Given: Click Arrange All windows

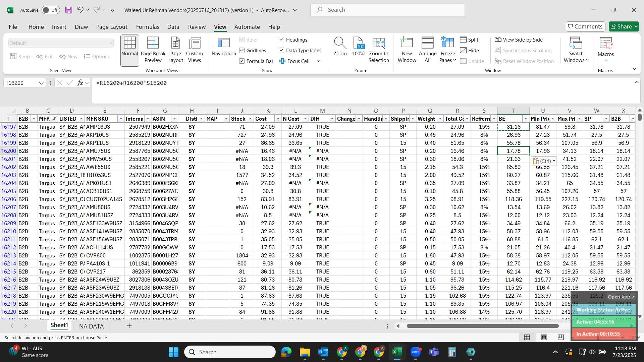Looking at the screenshot, I should [428, 50].
